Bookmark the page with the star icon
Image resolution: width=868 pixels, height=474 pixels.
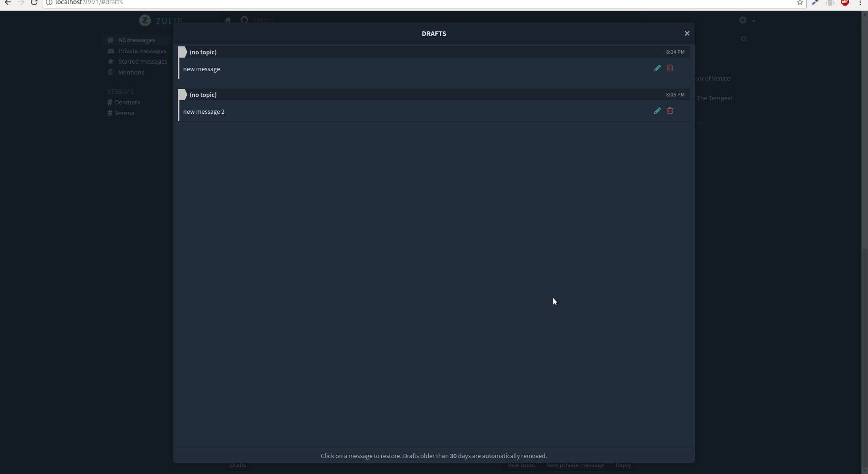tap(800, 3)
